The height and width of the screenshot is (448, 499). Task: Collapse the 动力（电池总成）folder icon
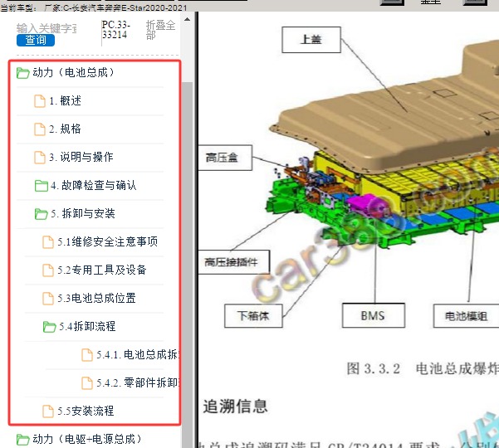pyautogui.click(x=23, y=73)
